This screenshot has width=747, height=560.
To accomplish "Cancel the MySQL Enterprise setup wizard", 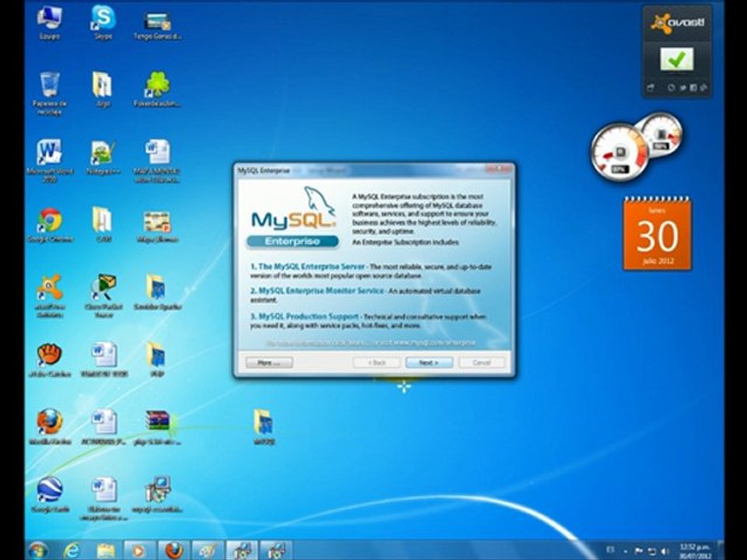I will coord(481,363).
